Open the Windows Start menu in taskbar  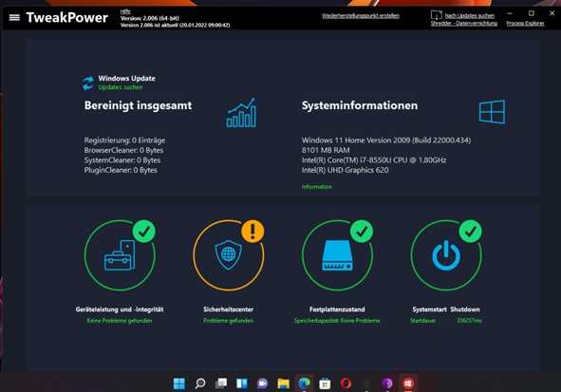[x=179, y=383]
